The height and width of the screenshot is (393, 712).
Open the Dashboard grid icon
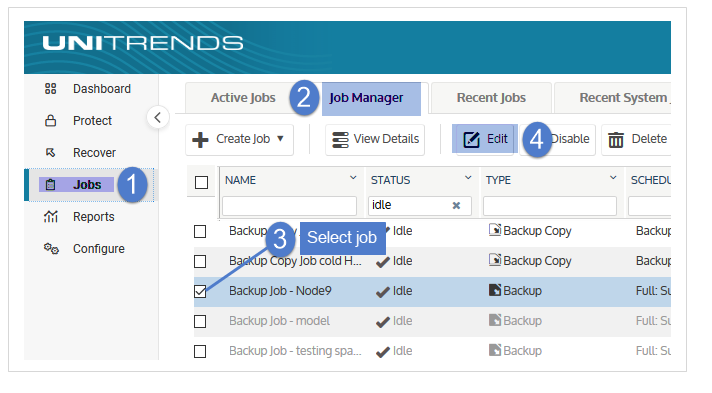[50, 89]
